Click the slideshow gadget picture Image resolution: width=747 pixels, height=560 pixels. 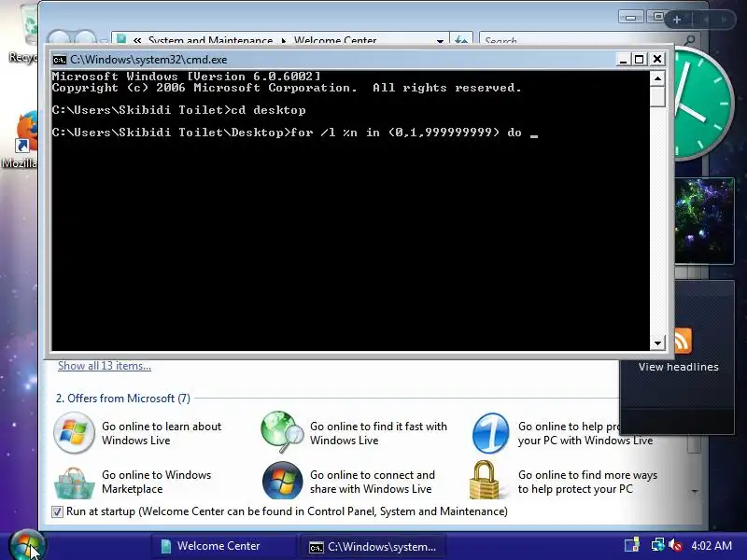[704, 220]
